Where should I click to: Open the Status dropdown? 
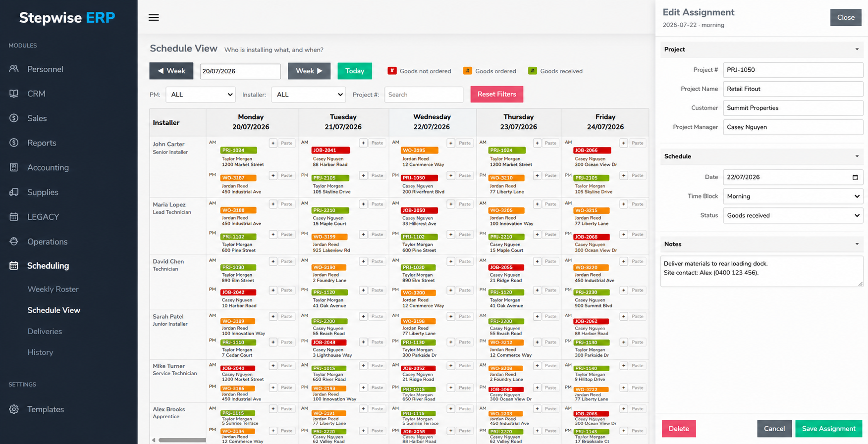point(793,215)
